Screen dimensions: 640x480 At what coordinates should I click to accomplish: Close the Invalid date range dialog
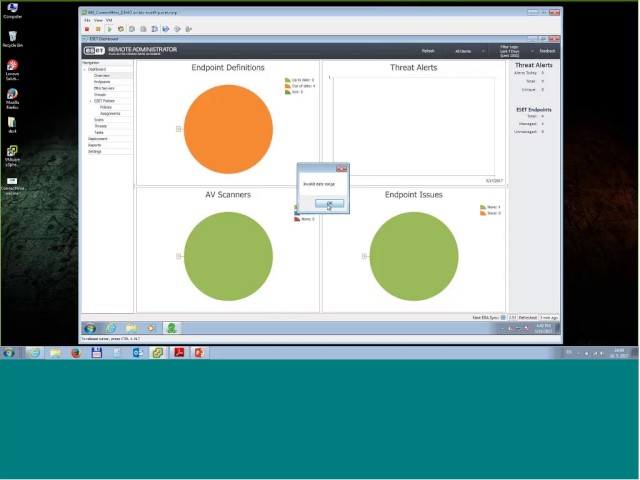pos(342,169)
